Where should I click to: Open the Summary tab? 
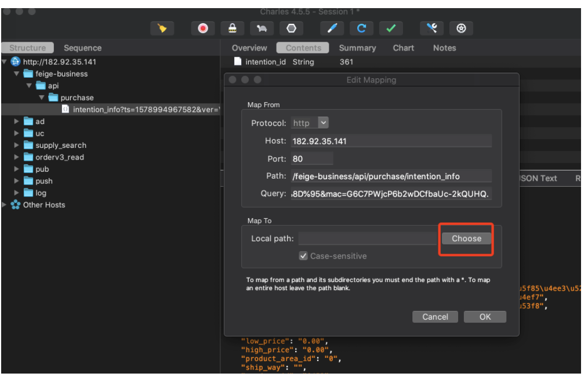pyautogui.click(x=357, y=48)
